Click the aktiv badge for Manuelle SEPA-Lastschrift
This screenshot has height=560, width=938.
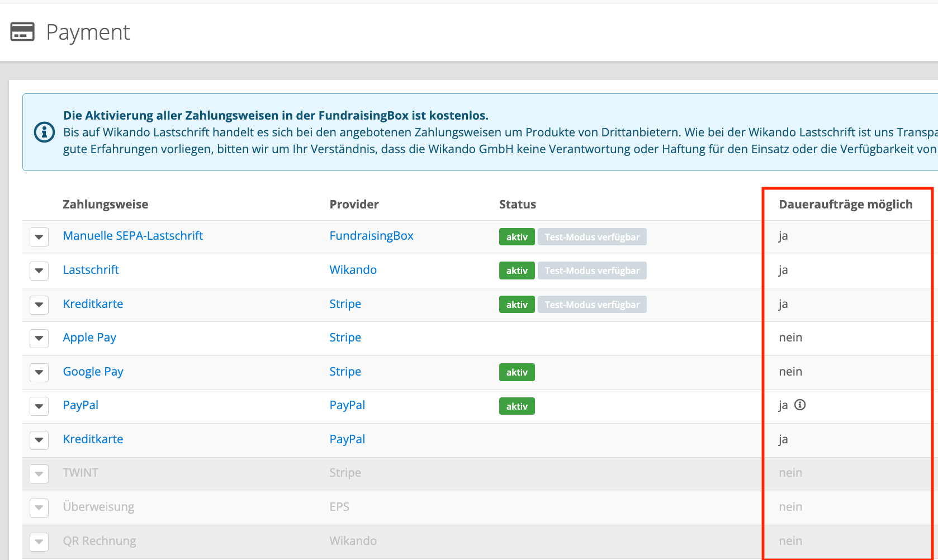point(517,237)
